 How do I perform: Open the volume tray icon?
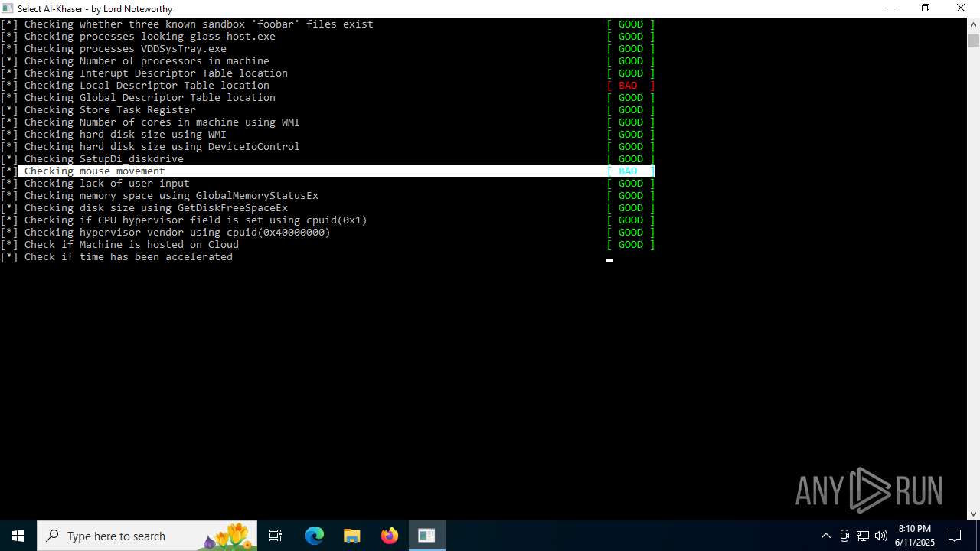(880, 536)
